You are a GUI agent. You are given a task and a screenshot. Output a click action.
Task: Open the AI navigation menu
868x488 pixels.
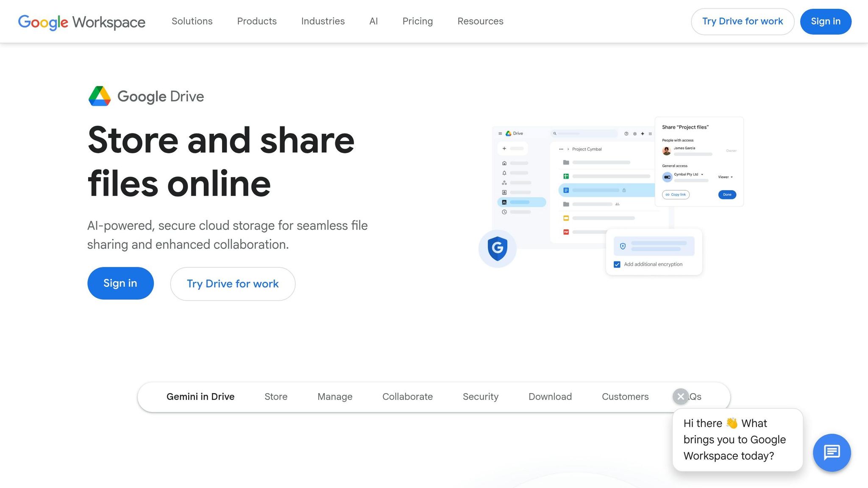point(373,21)
